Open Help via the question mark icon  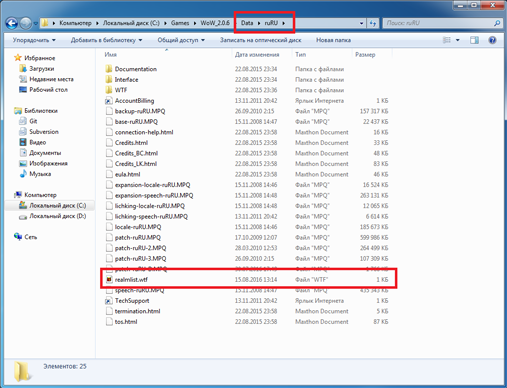pyautogui.click(x=492, y=40)
